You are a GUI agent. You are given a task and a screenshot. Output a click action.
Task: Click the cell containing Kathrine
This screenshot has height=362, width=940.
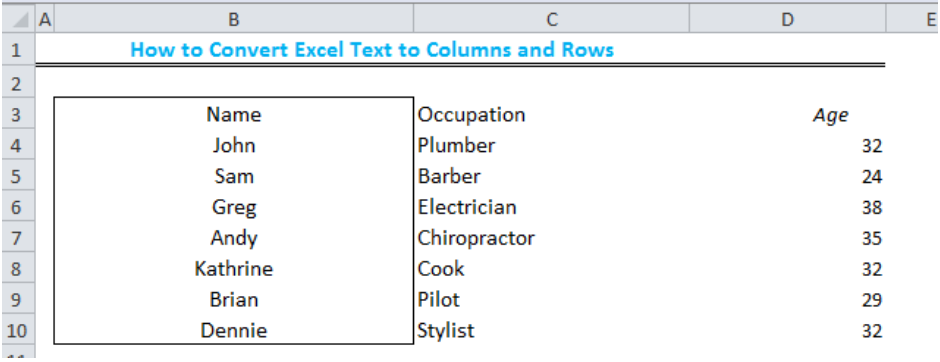(234, 269)
